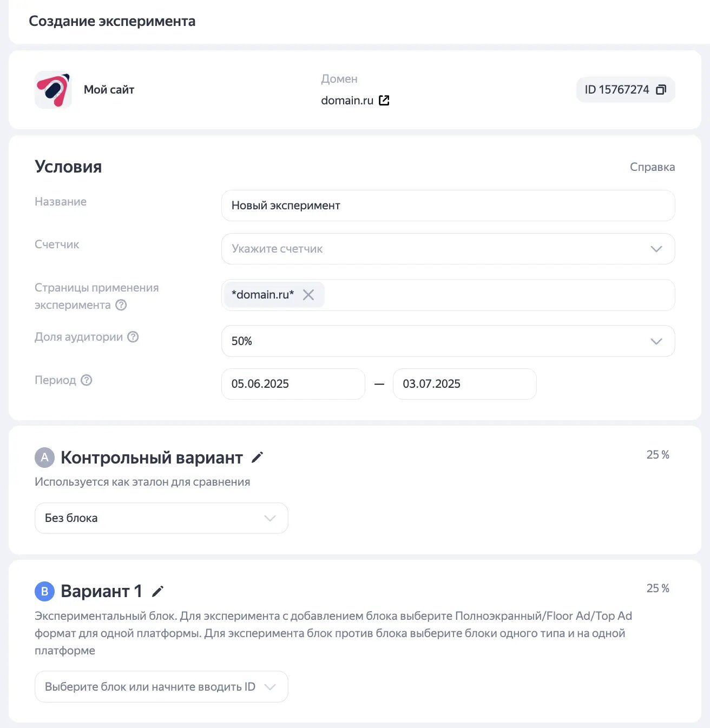This screenshot has width=710, height=728.
Task: Click the external link icon next to domain.ru
Action: tap(384, 101)
